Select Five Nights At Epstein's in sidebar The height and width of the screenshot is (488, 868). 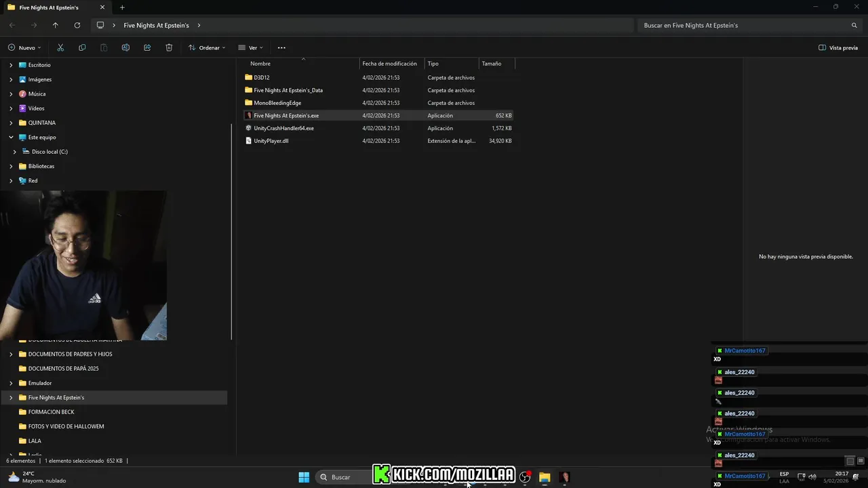coord(114,398)
